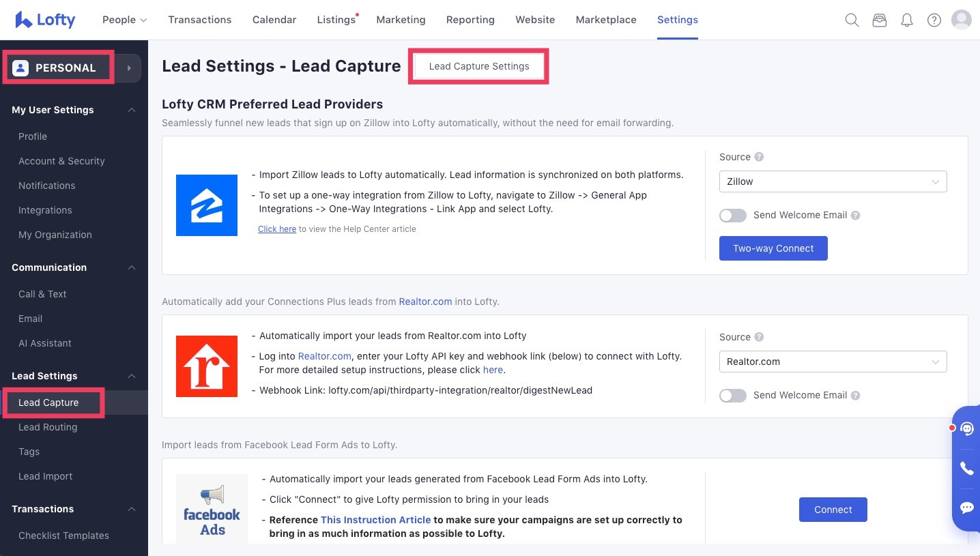Open the floating chat bubble icon

coord(966,508)
